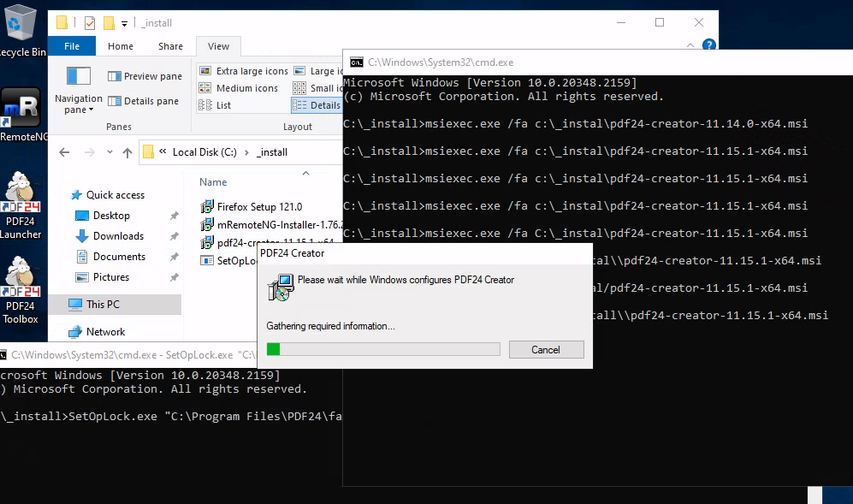Screen dimensions: 853x504
Task: Click the SetOpLock console text area
Action: pos(171,436)
